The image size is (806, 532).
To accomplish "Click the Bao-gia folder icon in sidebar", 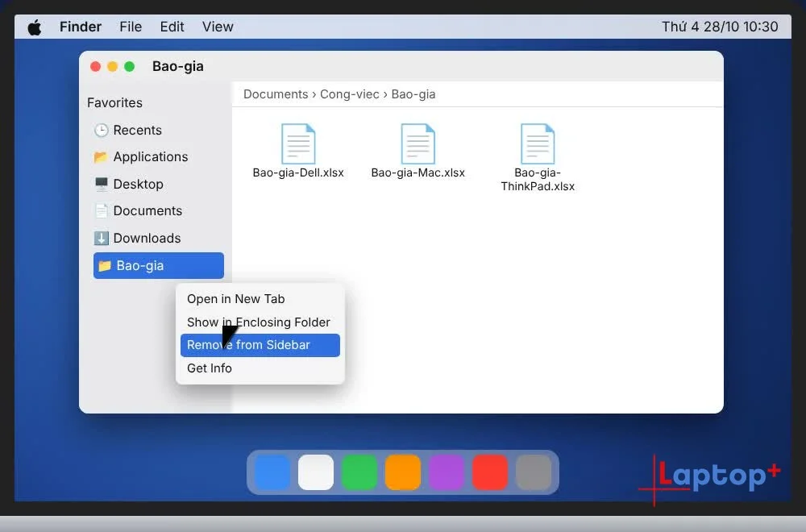I will [105, 265].
